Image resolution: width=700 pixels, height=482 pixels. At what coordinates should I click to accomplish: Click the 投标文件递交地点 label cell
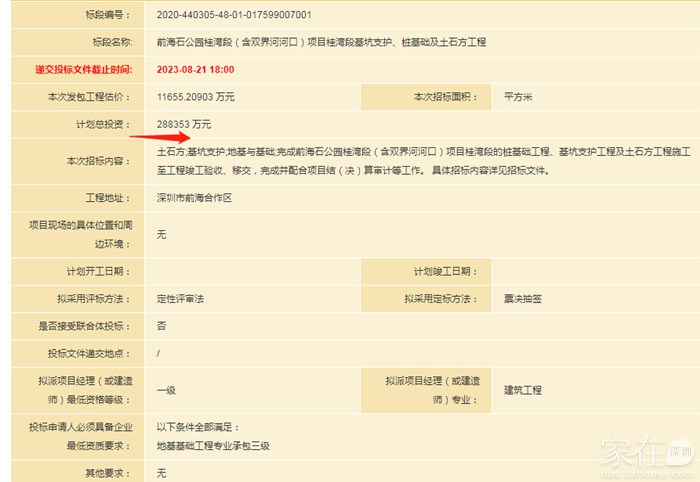[91, 353]
